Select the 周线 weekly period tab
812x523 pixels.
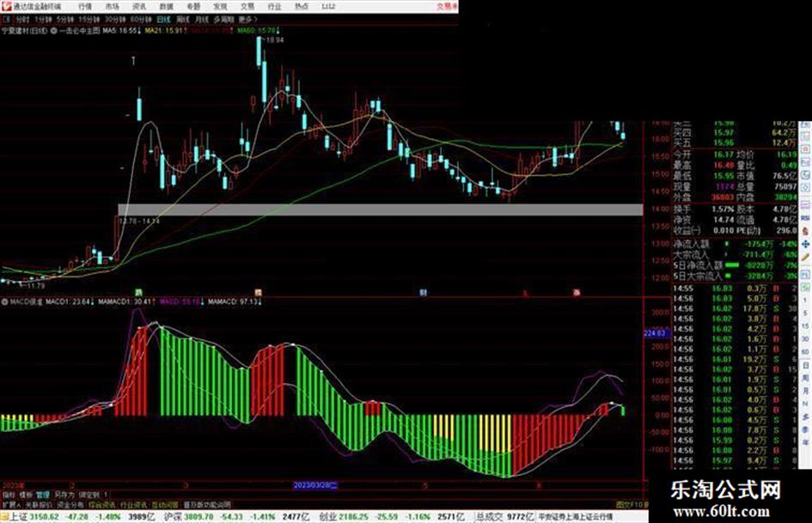tap(183, 20)
